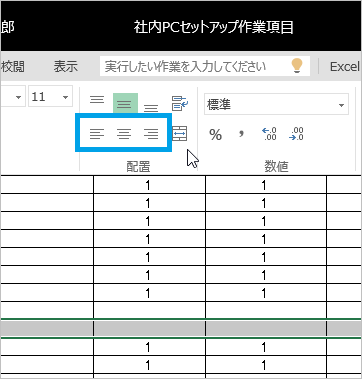Apply percent style format

(x=215, y=135)
